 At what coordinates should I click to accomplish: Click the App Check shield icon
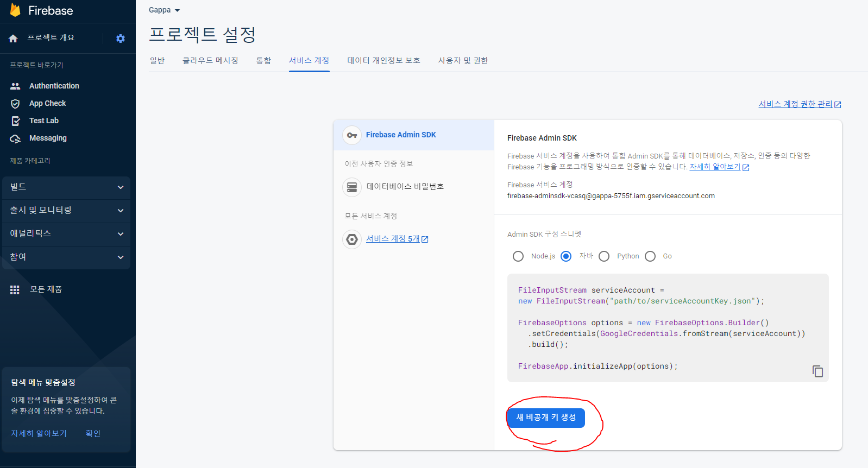pos(15,103)
